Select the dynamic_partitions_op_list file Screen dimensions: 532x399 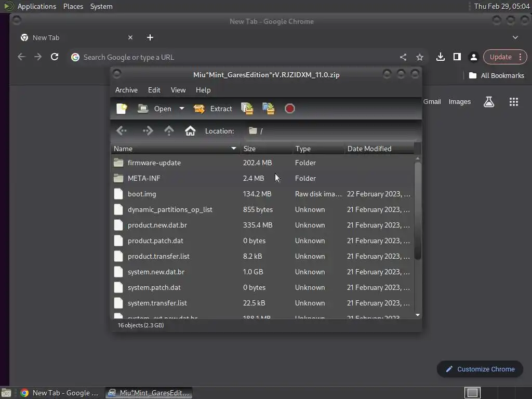262,210
